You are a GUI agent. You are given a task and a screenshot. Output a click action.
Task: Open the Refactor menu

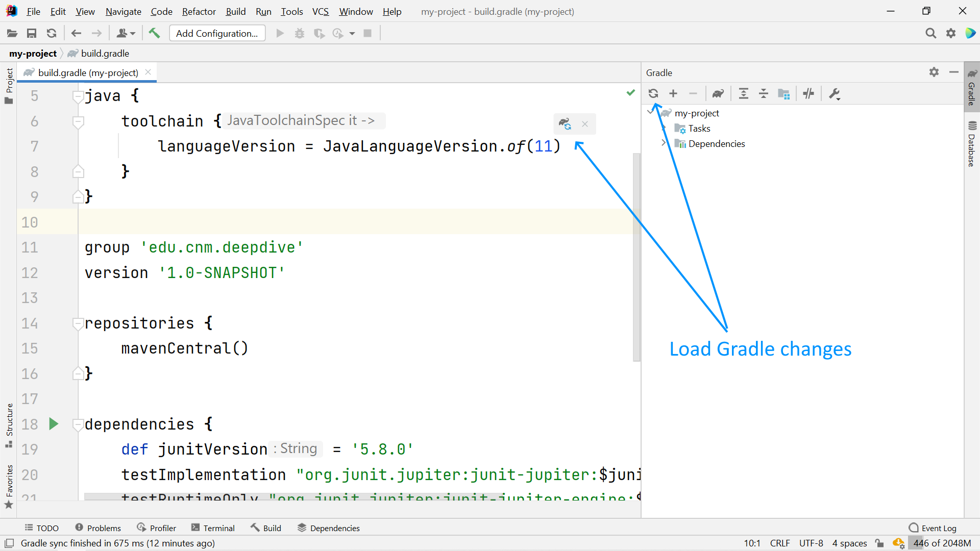click(198, 11)
